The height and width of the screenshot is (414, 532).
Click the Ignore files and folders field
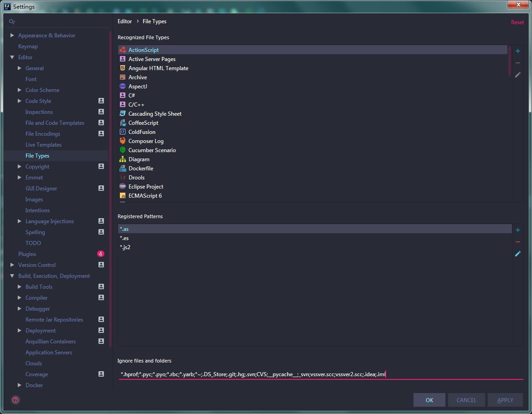click(x=319, y=374)
